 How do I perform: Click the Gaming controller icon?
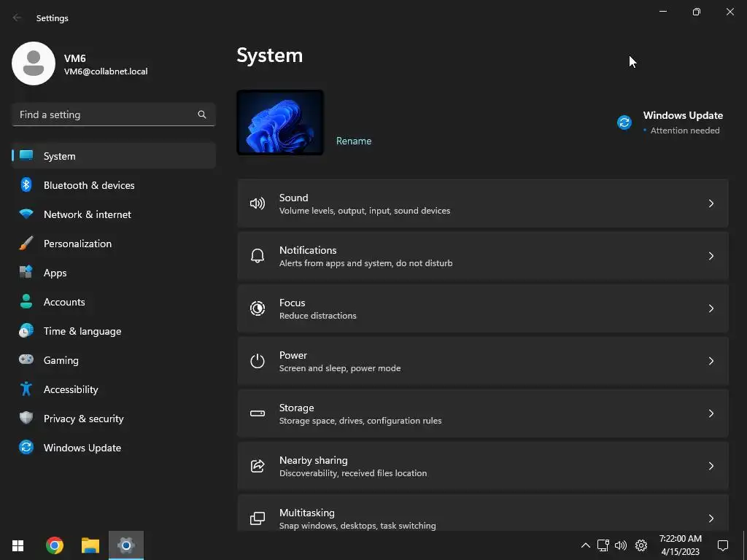pos(26,359)
